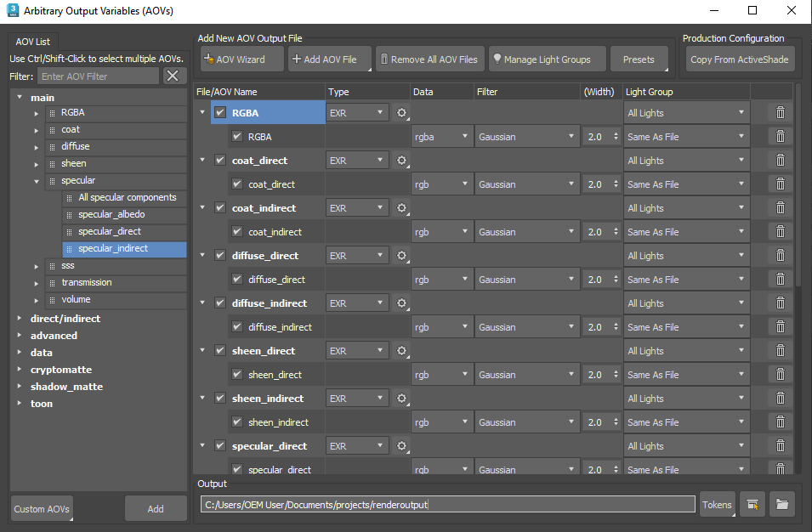
Task: Open settings gear for coat_direct EXR file
Action: (x=401, y=161)
